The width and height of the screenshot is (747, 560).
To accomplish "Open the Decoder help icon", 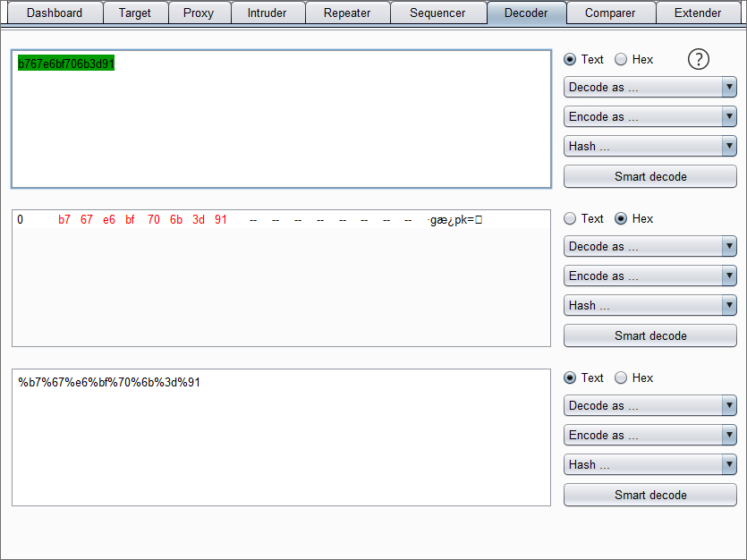I will [x=699, y=59].
